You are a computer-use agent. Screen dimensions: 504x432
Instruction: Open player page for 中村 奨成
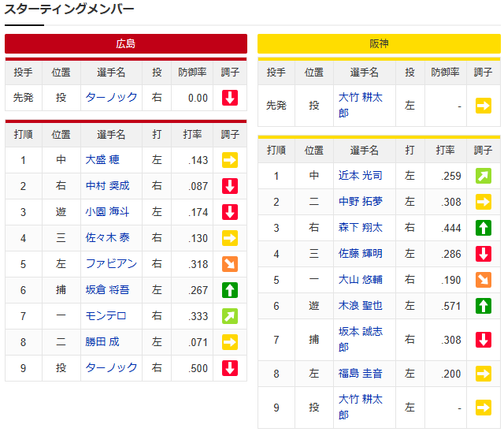click(x=107, y=185)
